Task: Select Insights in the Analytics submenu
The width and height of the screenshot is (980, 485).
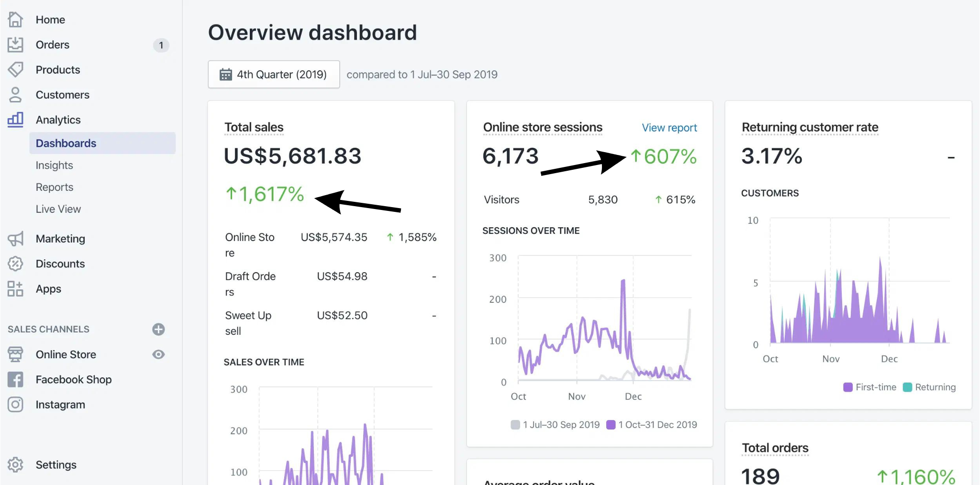Action: 54,165
